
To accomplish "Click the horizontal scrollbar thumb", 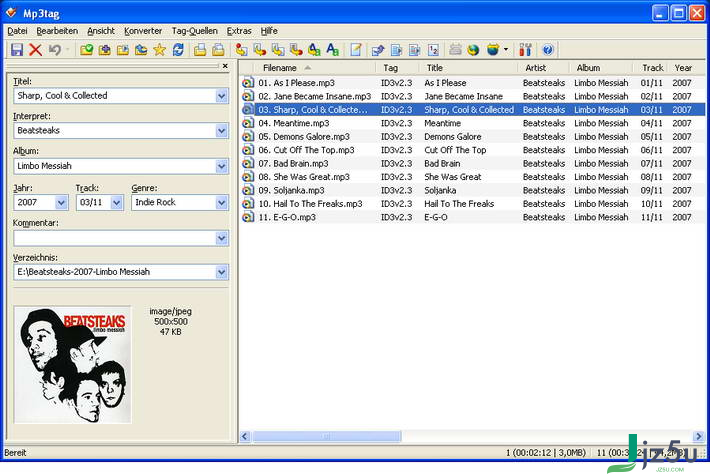I will pyautogui.click(x=326, y=436).
